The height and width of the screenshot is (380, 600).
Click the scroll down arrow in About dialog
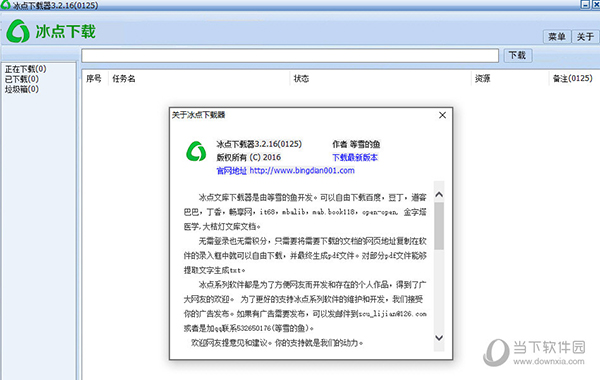pyautogui.click(x=439, y=338)
